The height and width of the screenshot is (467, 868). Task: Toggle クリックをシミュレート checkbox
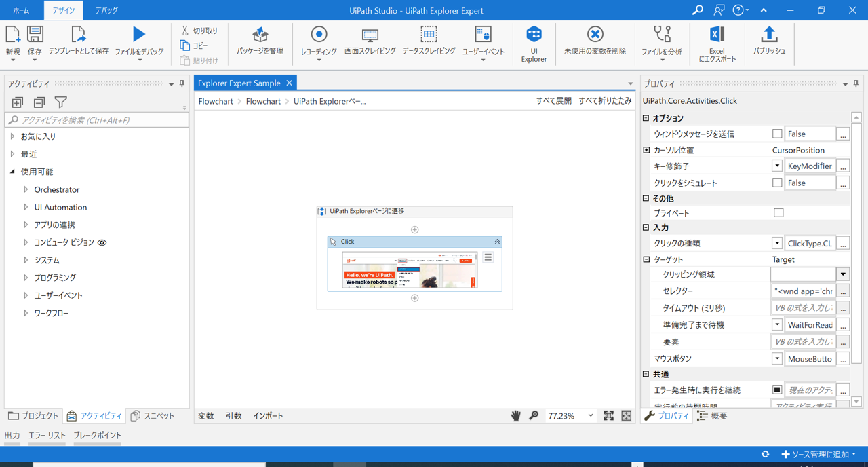pos(777,183)
